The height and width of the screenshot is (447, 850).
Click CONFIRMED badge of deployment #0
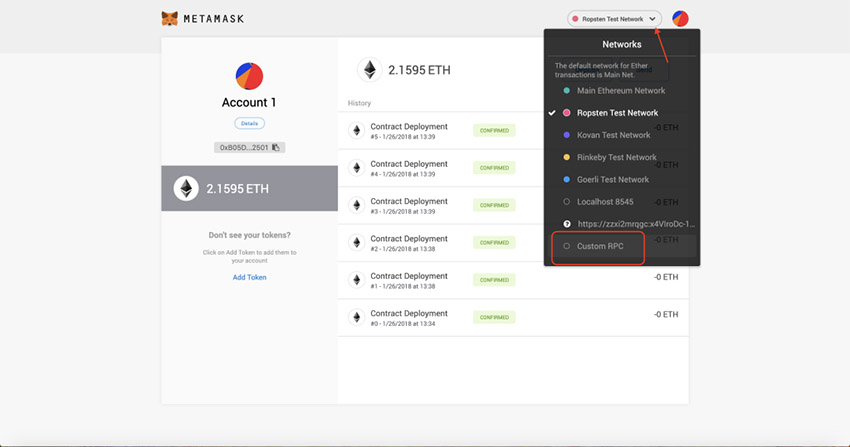(x=494, y=318)
